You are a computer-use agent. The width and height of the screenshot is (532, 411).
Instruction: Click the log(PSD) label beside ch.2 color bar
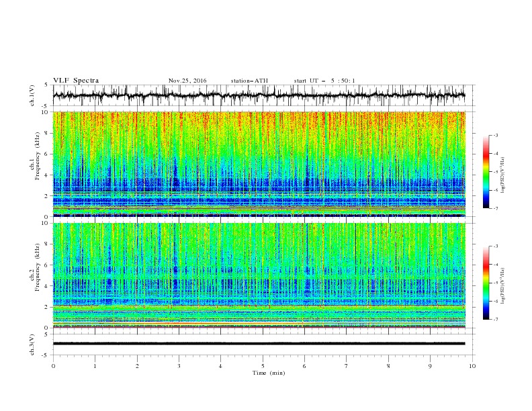click(x=503, y=286)
